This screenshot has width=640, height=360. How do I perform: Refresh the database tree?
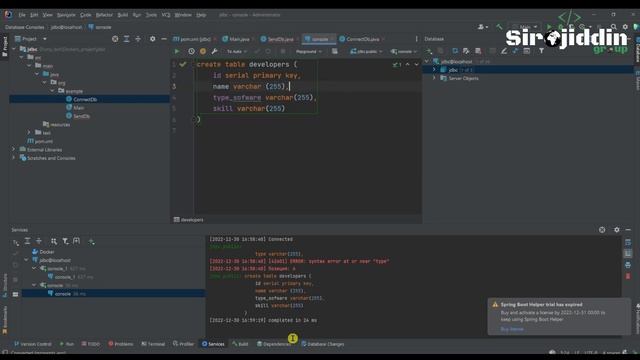[x=455, y=51]
